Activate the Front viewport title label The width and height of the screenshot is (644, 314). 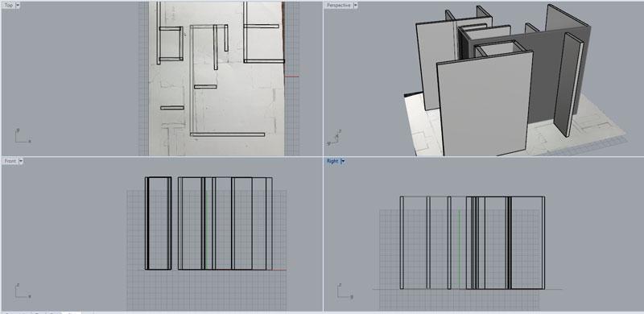pos(10,161)
